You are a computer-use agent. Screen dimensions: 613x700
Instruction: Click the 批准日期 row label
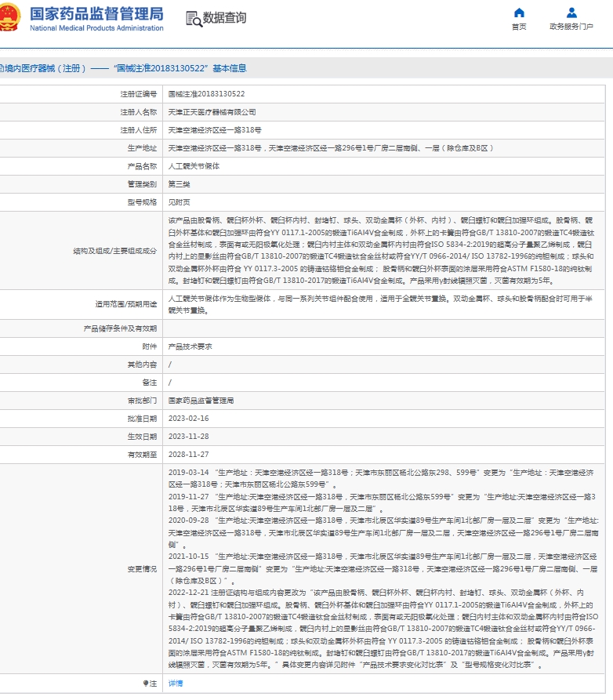point(142,419)
